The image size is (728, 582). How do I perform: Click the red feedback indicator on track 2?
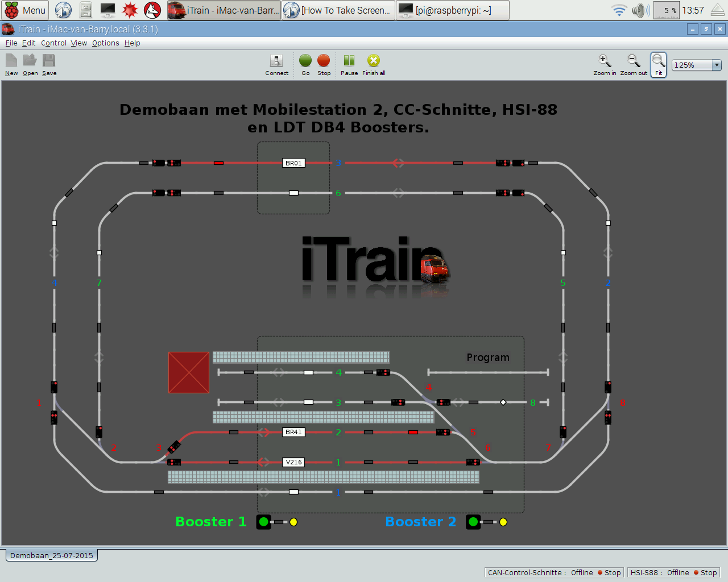click(x=413, y=432)
